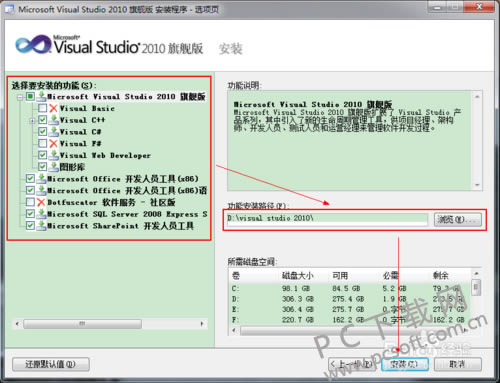This screenshot has height=383, width=500.
Task: Click the Visual Studio infinity logo
Action: pos(33,44)
